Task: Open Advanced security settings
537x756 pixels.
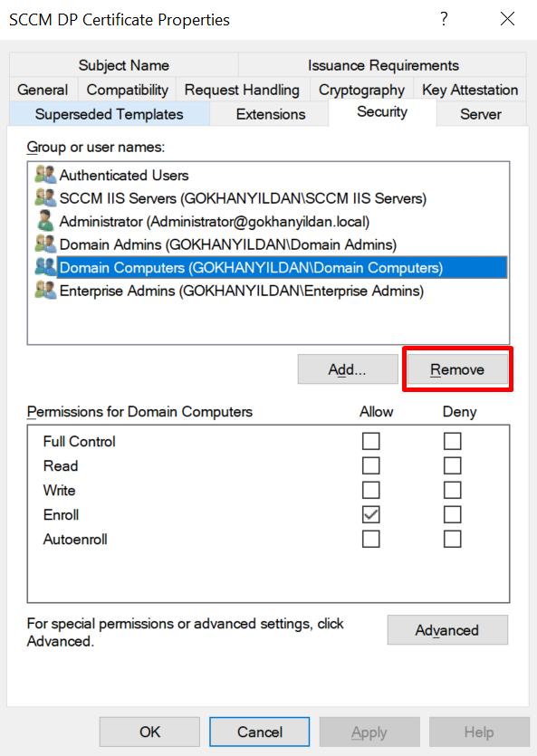Action: [447, 629]
